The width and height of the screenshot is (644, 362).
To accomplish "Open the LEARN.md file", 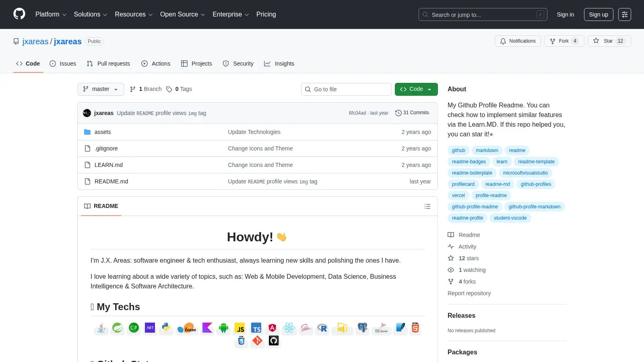I will (x=109, y=165).
